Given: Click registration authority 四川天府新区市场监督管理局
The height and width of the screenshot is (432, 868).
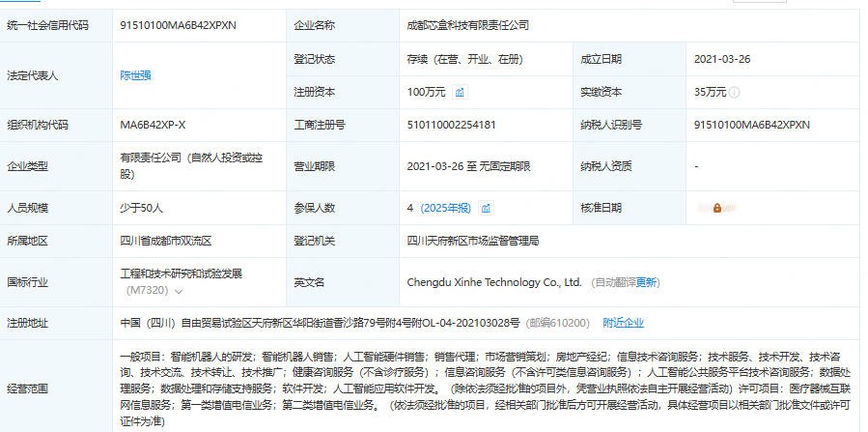Looking at the screenshot, I should [473, 241].
